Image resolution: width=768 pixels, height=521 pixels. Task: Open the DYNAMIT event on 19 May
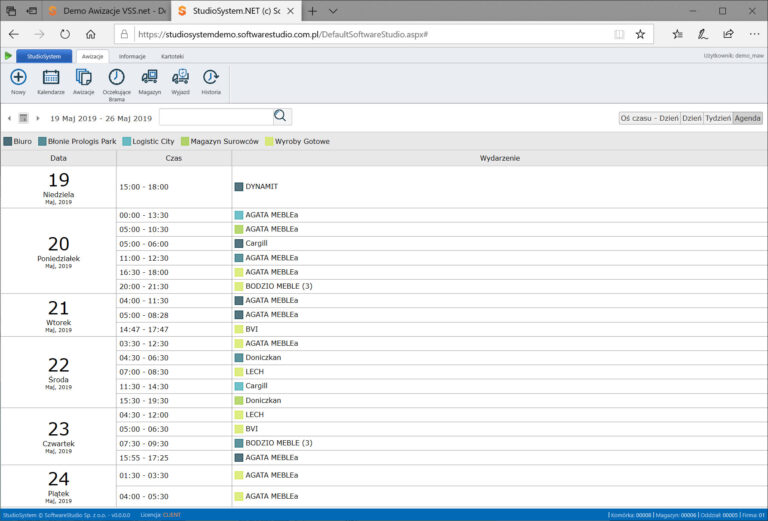(x=261, y=187)
